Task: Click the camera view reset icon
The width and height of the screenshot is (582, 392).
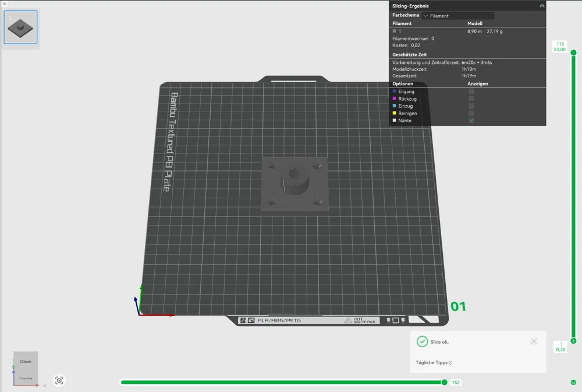Action: tap(59, 380)
